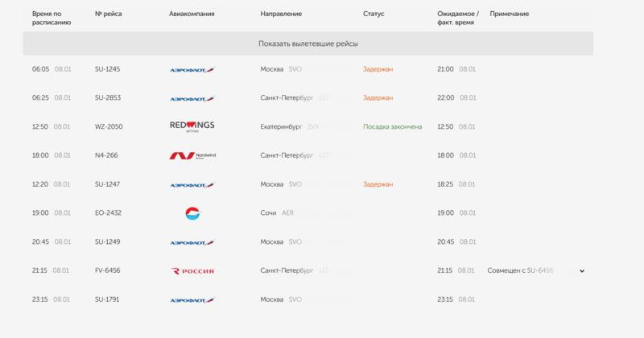Click Aeroflot logo on SU-2853 row
644x338 pixels.
[x=192, y=98]
